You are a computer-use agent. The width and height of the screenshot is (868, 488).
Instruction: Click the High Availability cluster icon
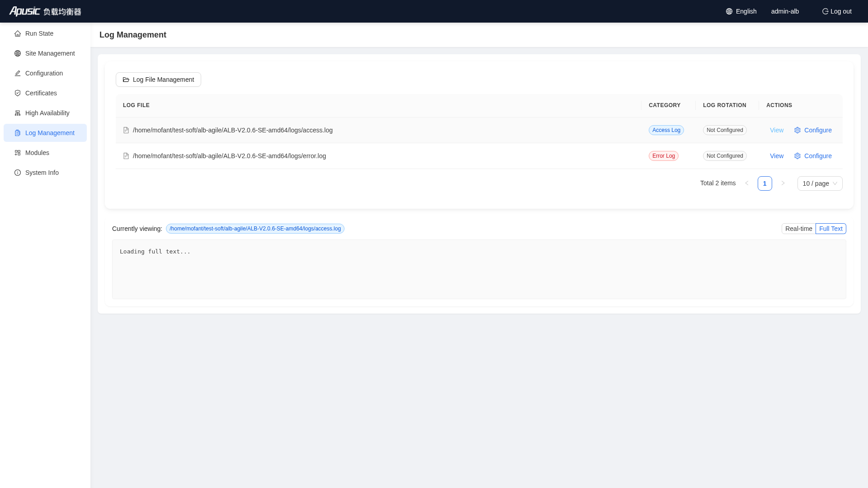(x=18, y=113)
